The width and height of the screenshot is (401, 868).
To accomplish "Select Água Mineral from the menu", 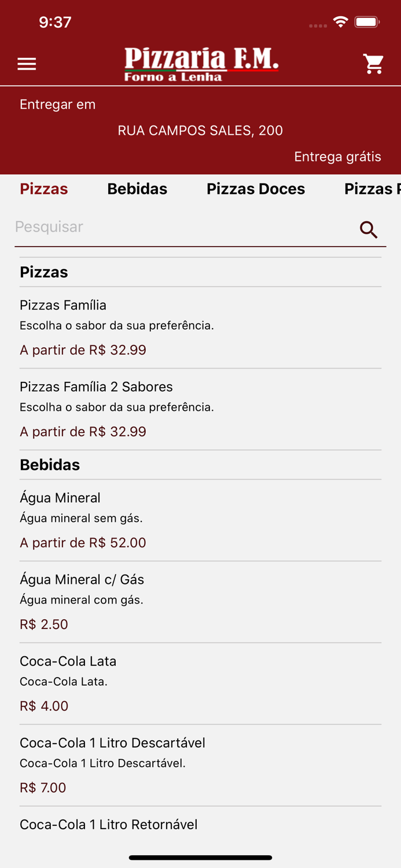I will tap(200, 520).
